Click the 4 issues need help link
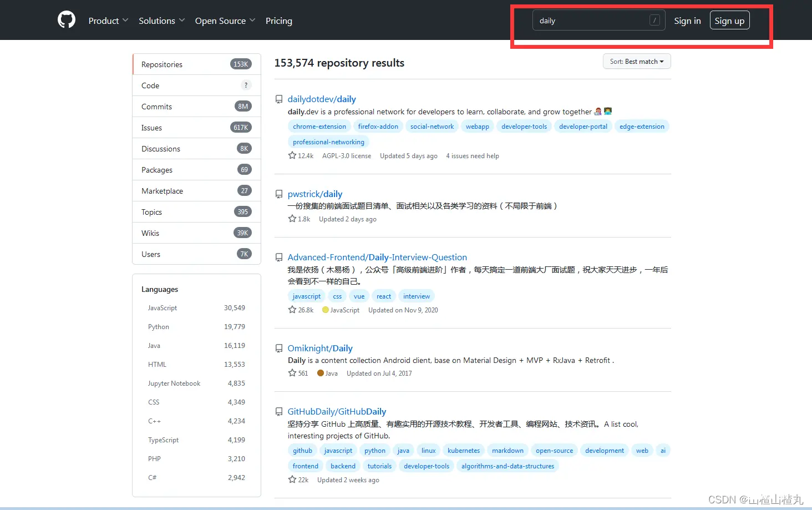The height and width of the screenshot is (510, 812). pos(473,156)
